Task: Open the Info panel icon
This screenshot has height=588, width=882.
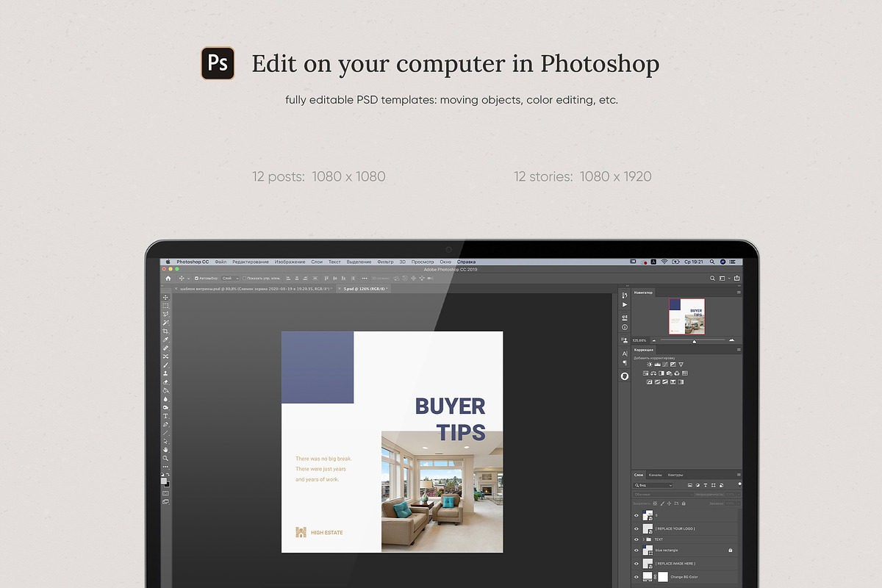Action: [x=625, y=327]
